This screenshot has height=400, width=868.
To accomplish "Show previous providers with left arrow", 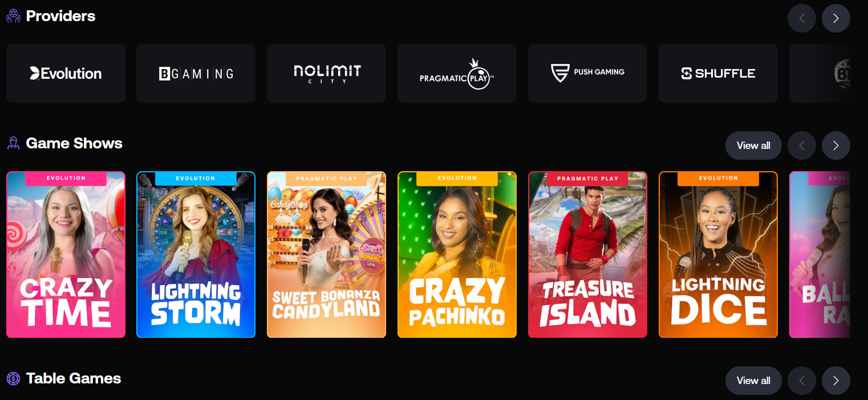I will coord(802,18).
